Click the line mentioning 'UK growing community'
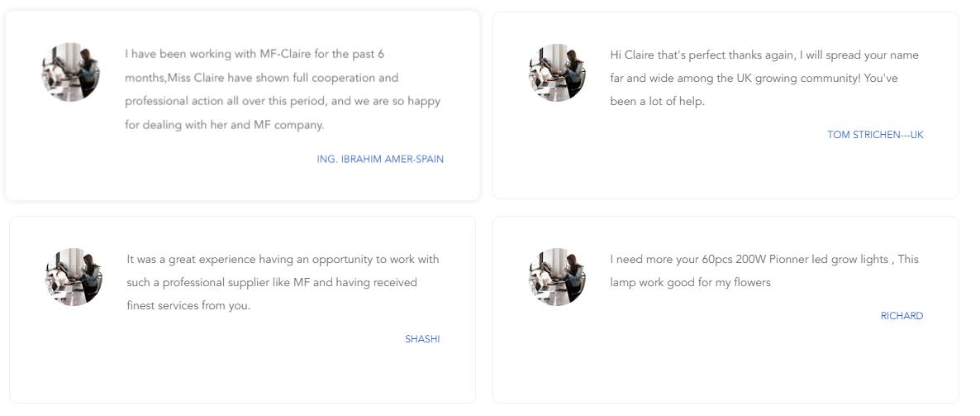This screenshot has width=980, height=416. click(754, 79)
